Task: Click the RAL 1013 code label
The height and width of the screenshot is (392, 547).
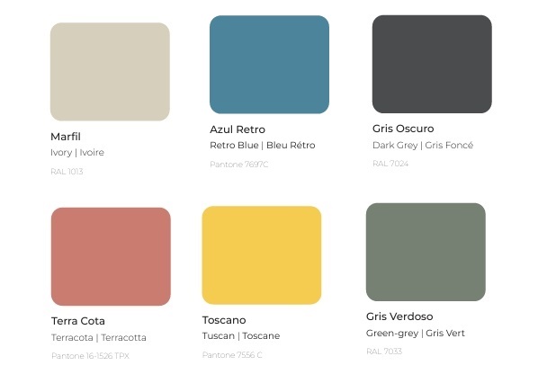Action: click(x=67, y=172)
